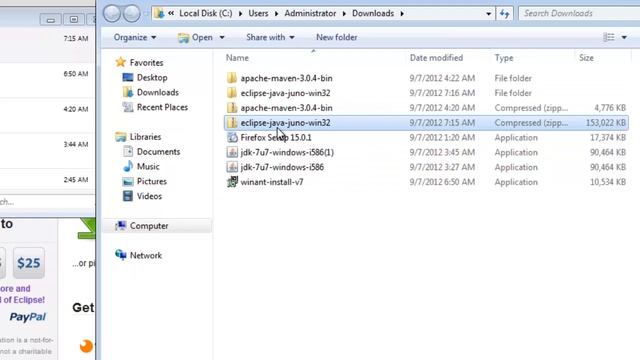Click the Network icon in navigation pane
Image resolution: width=640 pixels, height=360 pixels.
click(120, 255)
